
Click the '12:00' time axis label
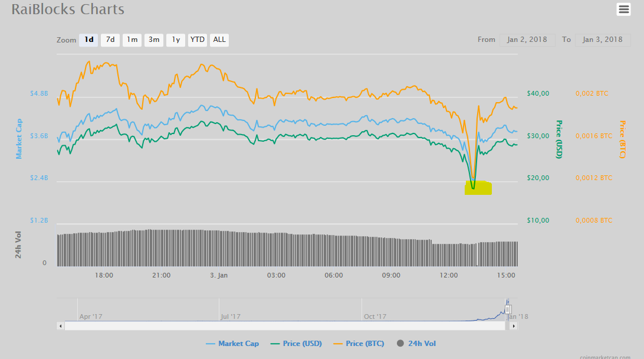point(448,275)
